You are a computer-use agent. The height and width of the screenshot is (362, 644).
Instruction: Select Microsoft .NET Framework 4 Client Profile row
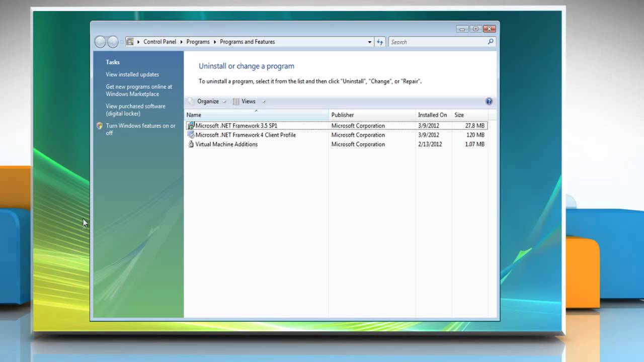[x=336, y=135]
